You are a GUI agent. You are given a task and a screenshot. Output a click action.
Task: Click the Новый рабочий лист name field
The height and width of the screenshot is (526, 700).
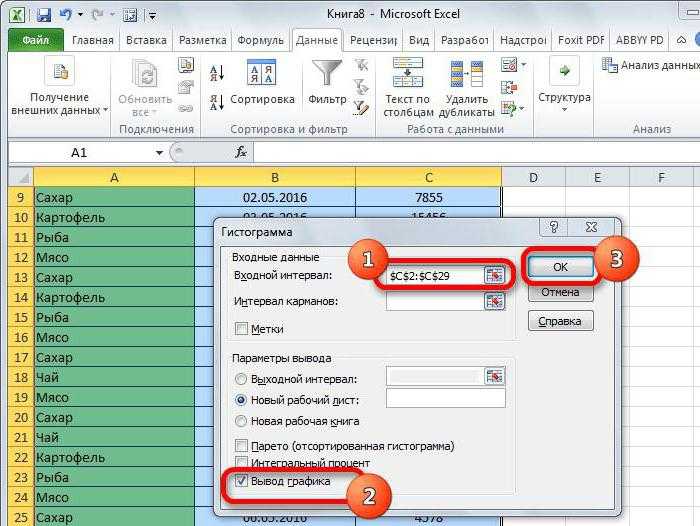point(446,398)
